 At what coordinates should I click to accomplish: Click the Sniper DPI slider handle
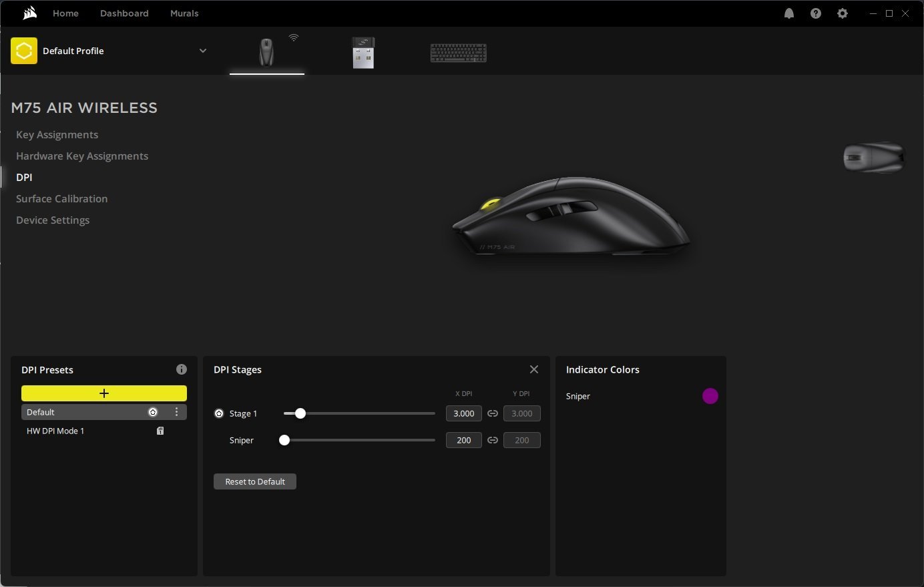(284, 440)
